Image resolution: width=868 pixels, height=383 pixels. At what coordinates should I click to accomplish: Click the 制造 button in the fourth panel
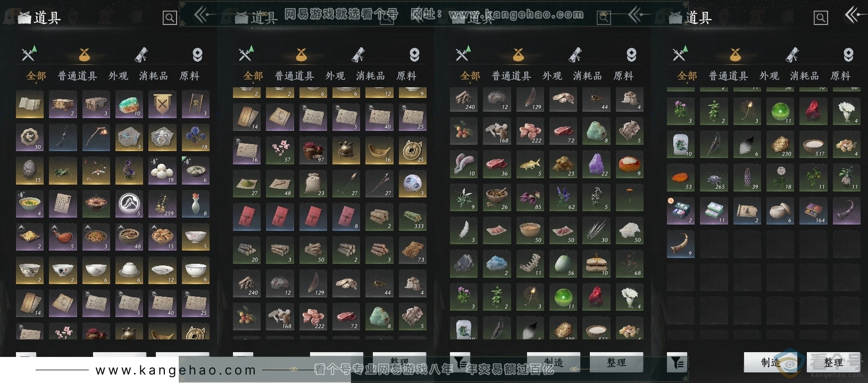pos(771,363)
